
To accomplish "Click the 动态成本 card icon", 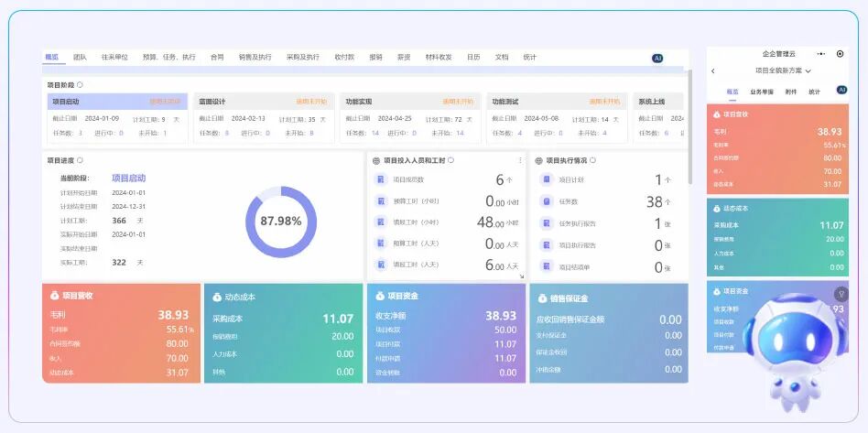I will click(216, 297).
